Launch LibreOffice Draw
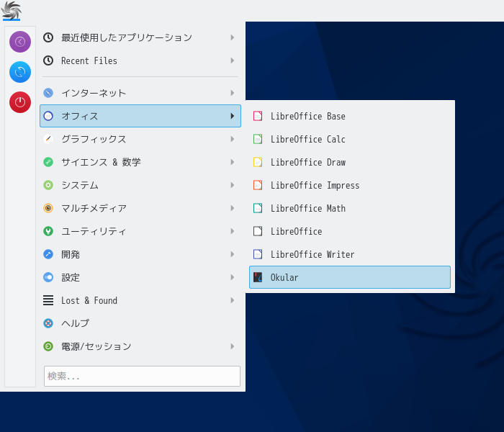Viewport: 504px width, 432px height. point(350,162)
